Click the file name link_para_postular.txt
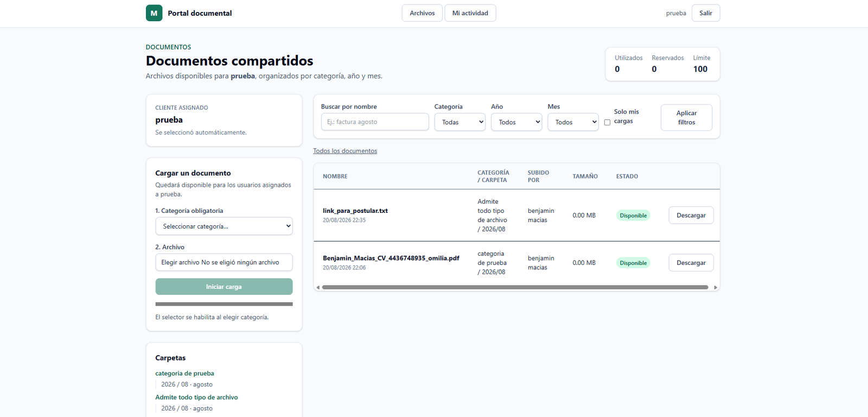Viewport: 868px width, 417px height. coord(355,211)
